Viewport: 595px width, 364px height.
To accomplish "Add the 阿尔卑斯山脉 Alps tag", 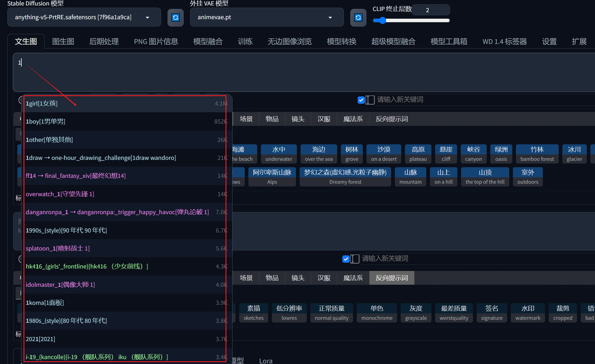I will pyautogui.click(x=272, y=177).
